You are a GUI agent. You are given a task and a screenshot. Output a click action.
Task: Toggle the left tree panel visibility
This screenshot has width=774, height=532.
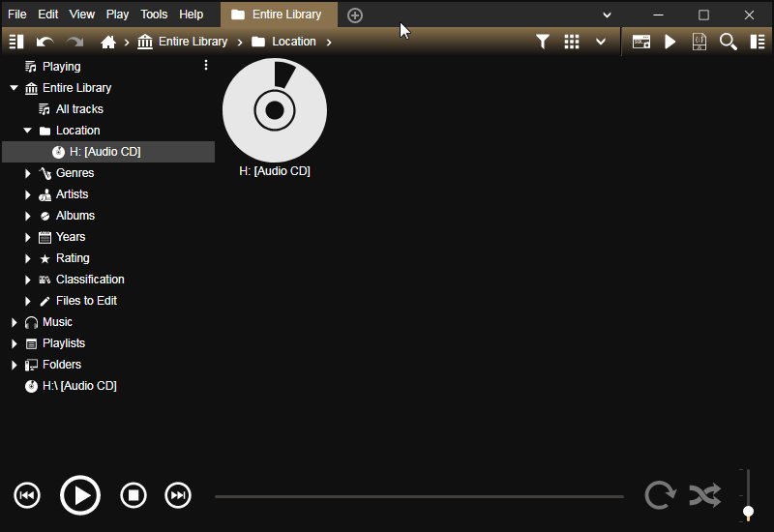(x=15, y=42)
